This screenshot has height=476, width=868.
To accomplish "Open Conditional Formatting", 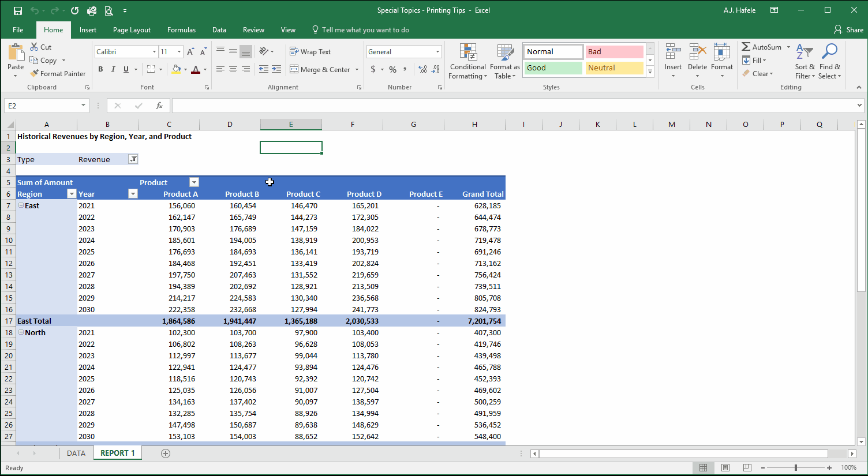I will [468, 61].
